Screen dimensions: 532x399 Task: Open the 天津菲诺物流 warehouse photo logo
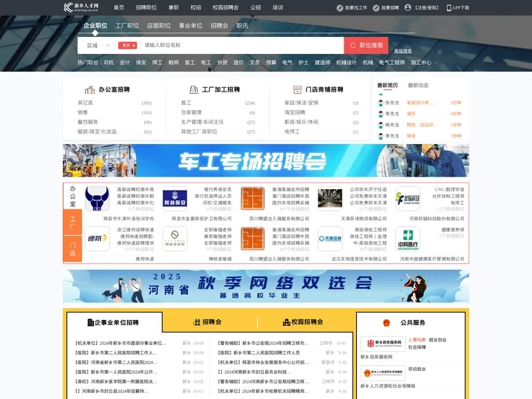[x=330, y=199]
